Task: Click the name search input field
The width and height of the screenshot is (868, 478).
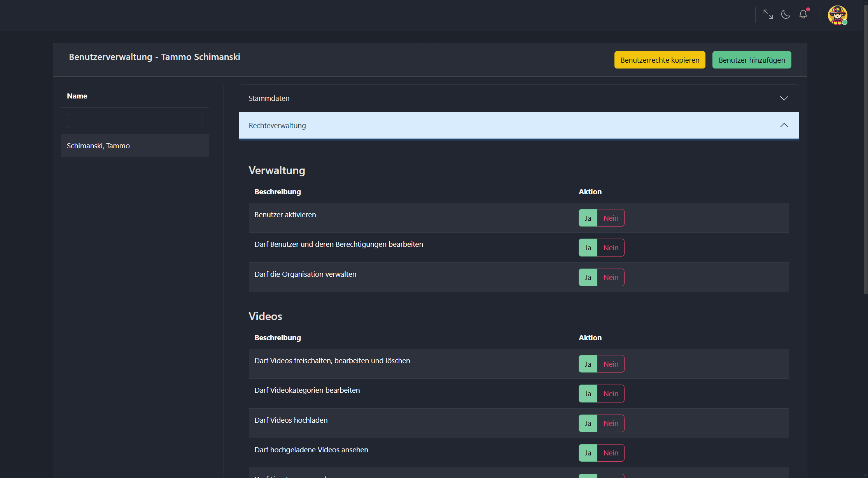Action: 135,121
